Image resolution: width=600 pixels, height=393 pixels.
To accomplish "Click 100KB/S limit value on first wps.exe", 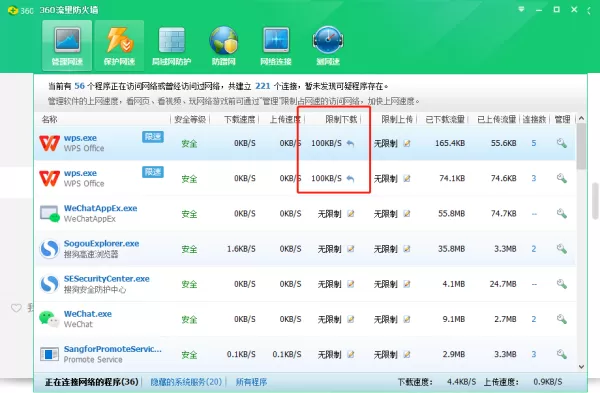I will 326,144.
